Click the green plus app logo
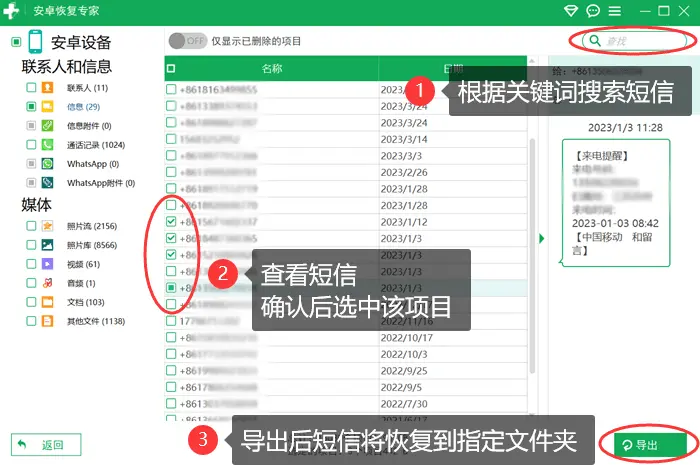Screen dimensions: 700x465 click(11, 11)
